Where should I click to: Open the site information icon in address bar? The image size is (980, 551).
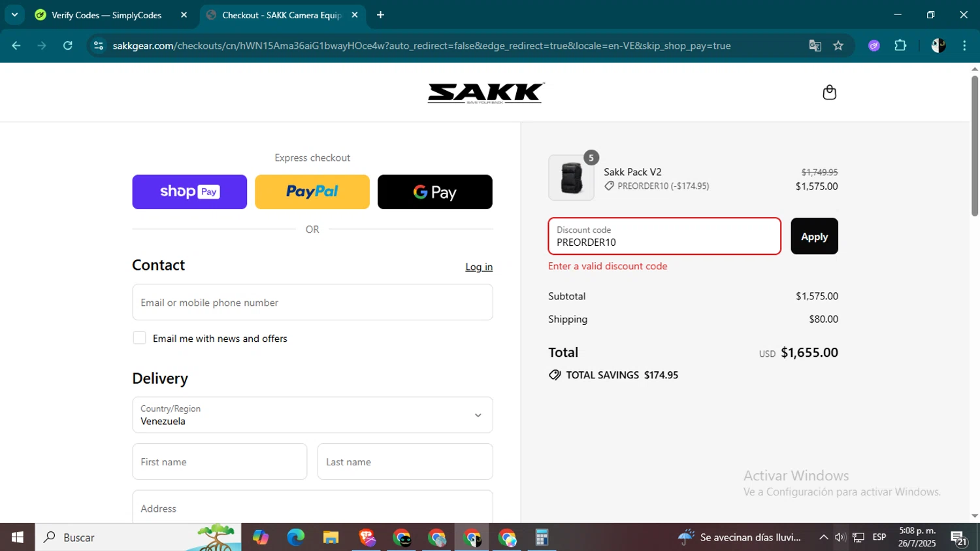pyautogui.click(x=99, y=46)
